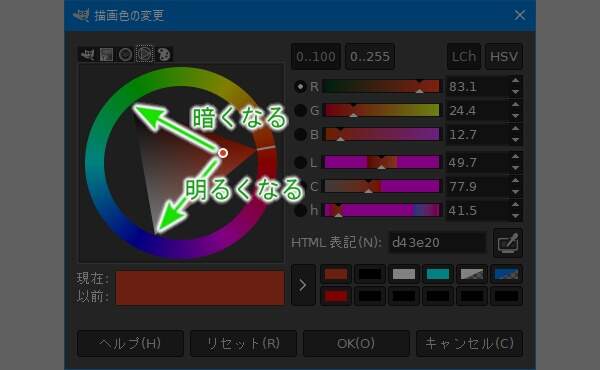This screenshot has width=600, height=370.
Task: Click the R value field showing 83.1
Action: (478, 87)
